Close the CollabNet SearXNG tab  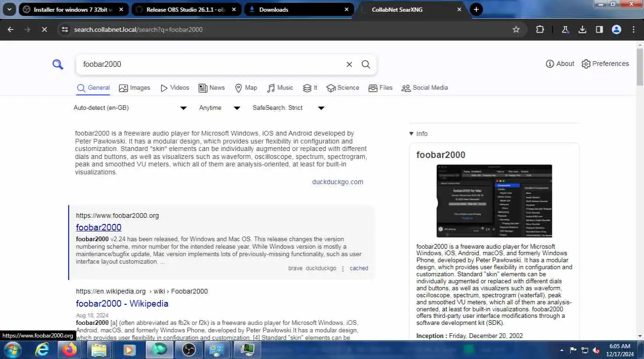point(459,9)
